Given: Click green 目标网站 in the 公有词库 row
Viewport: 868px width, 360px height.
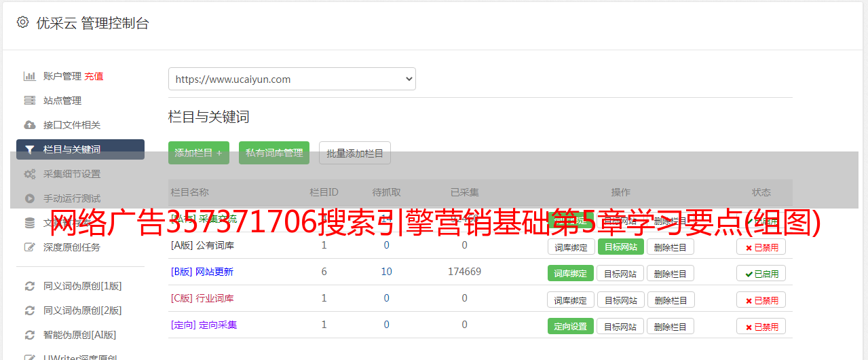Looking at the screenshot, I should coord(620,247).
